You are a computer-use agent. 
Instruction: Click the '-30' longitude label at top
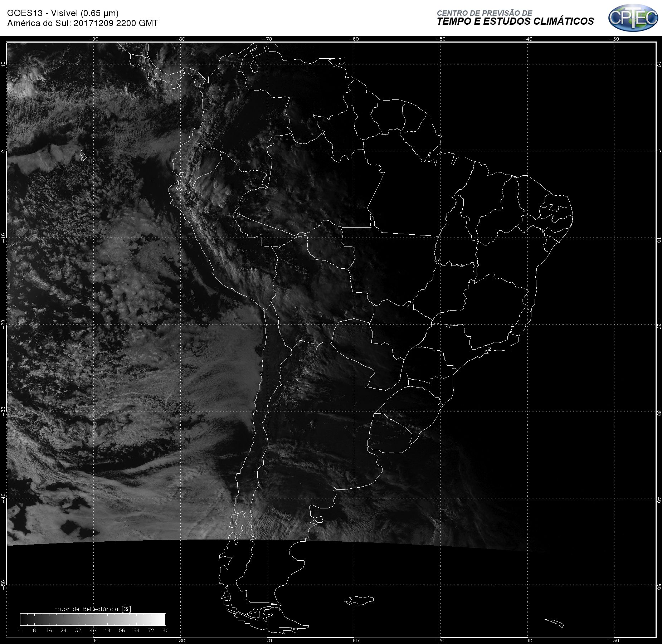pos(614,39)
